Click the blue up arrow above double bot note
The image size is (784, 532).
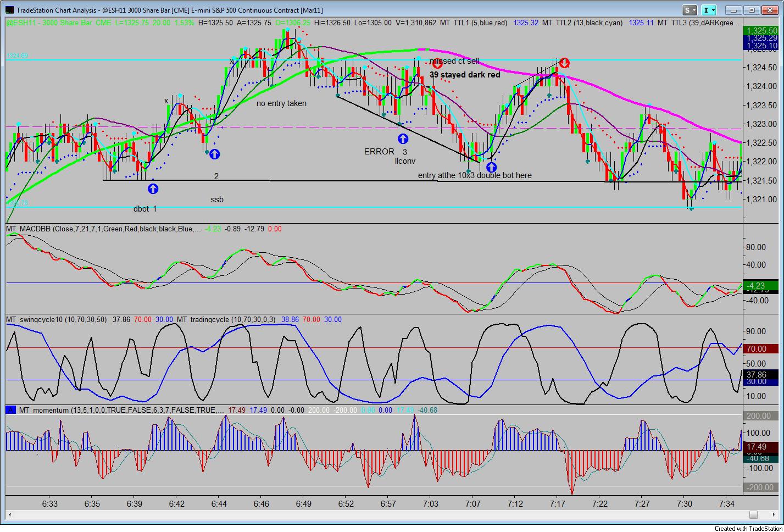point(491,167)
